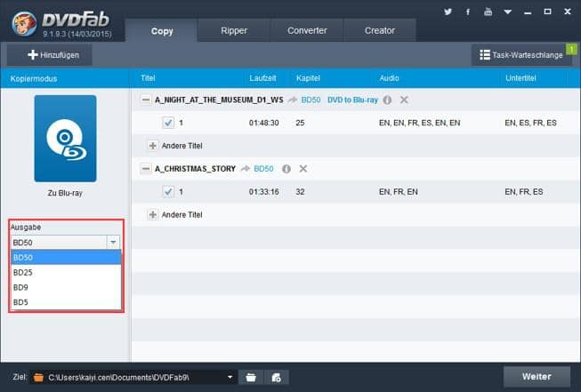Image resolution: width=581 pixels, height=392 pixels.
Task: Click subtitle list EN, ES, FR, ES
Action: tap(530, 123)
